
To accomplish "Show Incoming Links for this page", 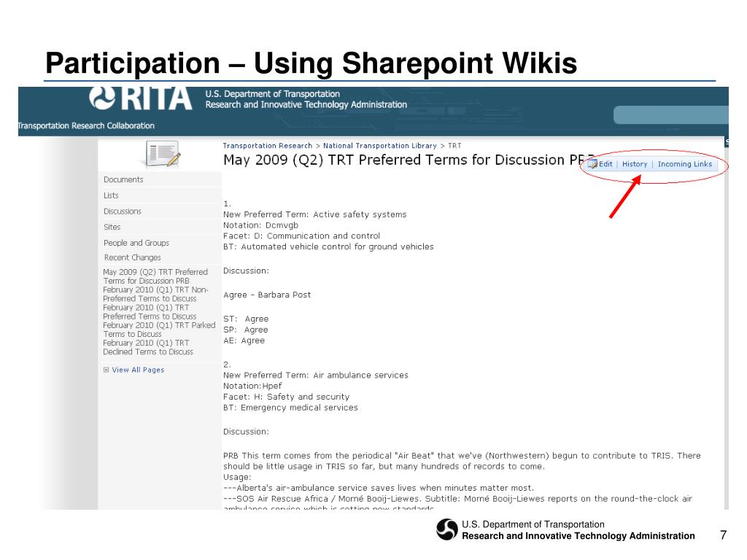I will click(x=684, y=164).
